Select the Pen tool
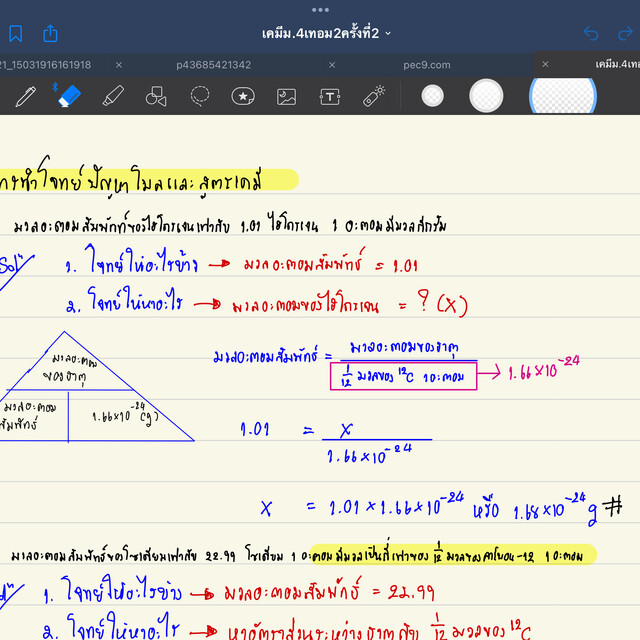The image size is (640, 640). [x=27, y=96]
